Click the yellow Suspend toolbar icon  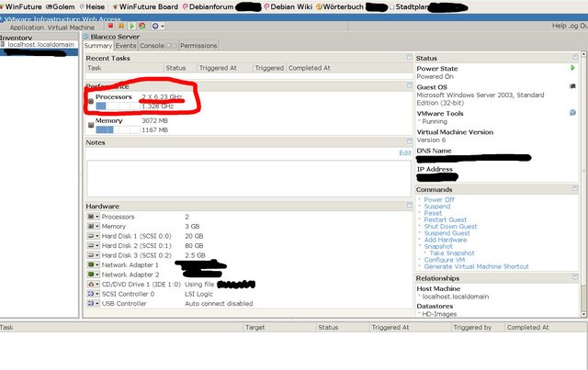121,26
